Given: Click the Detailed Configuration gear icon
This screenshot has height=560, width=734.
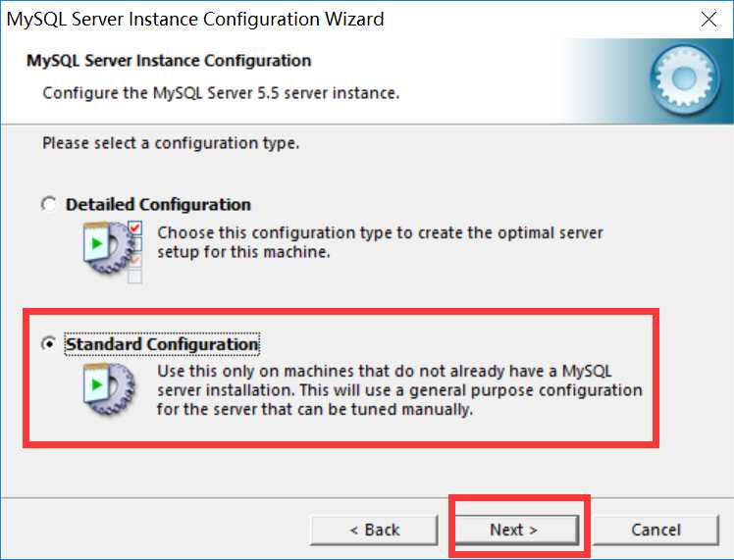Looking at the screenshot, I should (x=110, y=248).
